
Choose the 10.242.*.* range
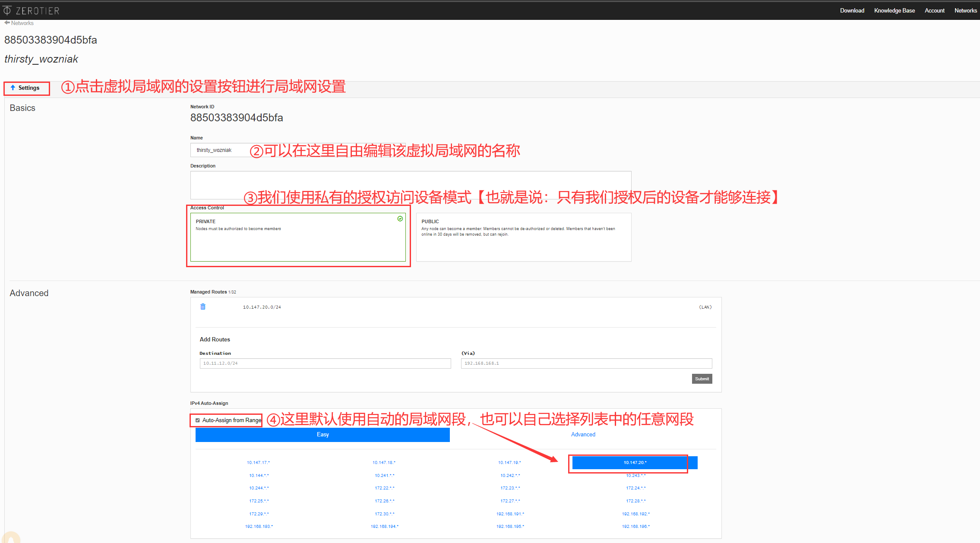[510, 476]
